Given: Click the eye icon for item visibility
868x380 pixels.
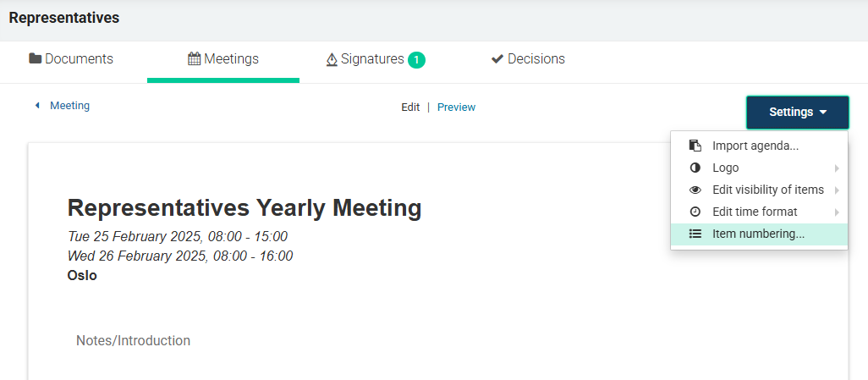Looking at the screenshot, I should pyautogui.click(x=695, y=190).
